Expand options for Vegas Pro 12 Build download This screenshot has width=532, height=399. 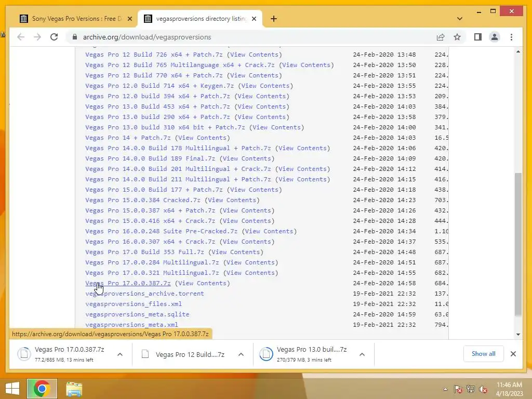(241, 354)
